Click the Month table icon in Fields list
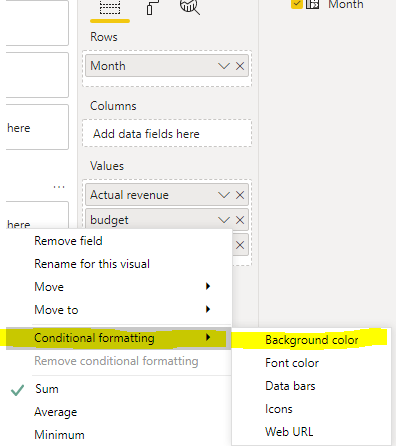Screen dimensions: 396x446 (x=312, y=4)
